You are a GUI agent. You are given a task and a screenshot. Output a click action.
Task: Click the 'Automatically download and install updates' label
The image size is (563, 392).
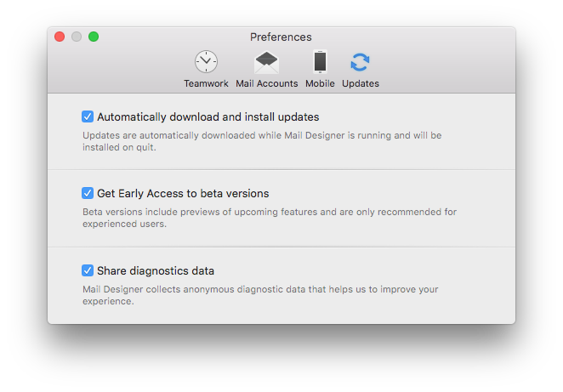208,117
